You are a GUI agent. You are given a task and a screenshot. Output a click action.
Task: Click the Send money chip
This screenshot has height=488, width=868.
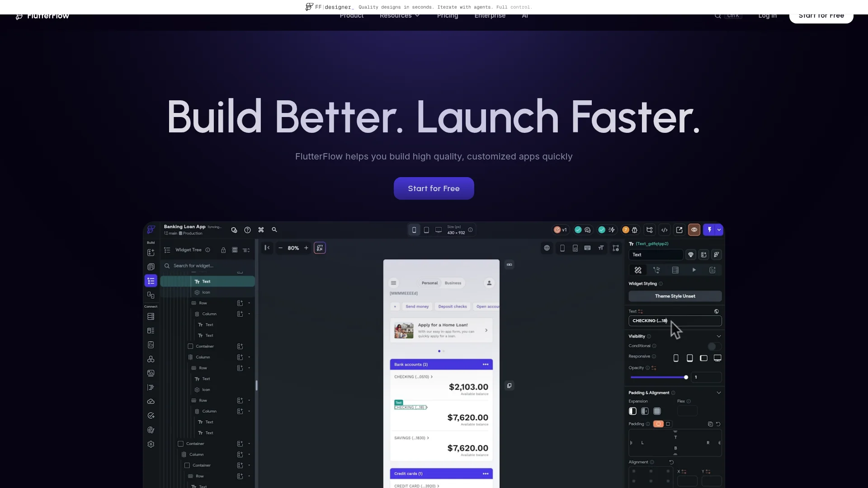[x=417, y=307]
